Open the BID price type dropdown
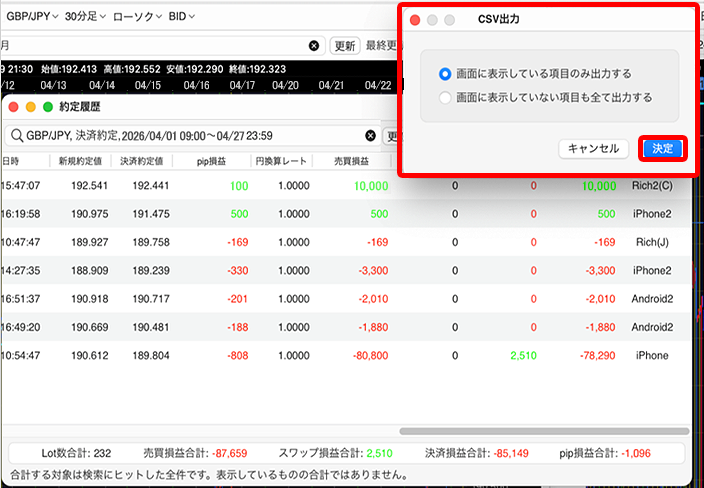The width and height of the screenshot is (704, 488). click(180, 17)
